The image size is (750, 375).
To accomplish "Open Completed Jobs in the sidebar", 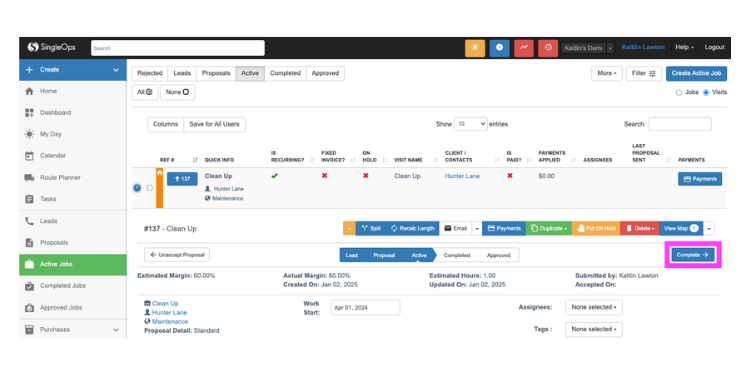I will pos(73,286).
